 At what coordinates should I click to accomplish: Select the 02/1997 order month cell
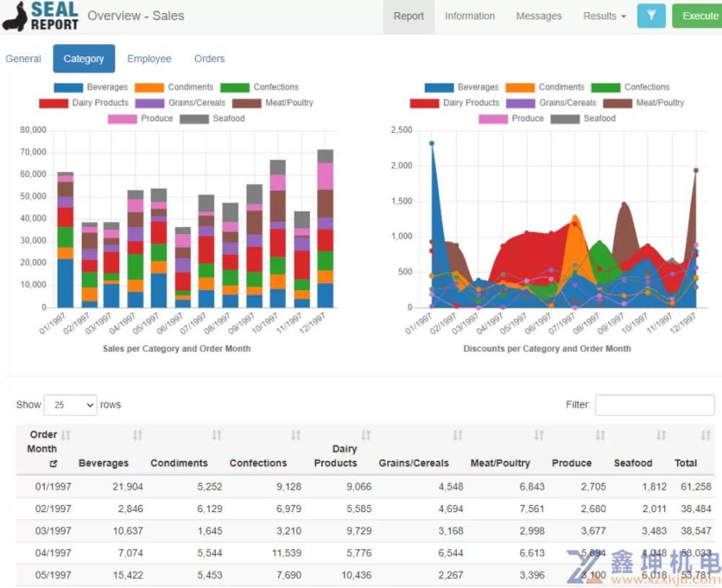tap(53, 509)
